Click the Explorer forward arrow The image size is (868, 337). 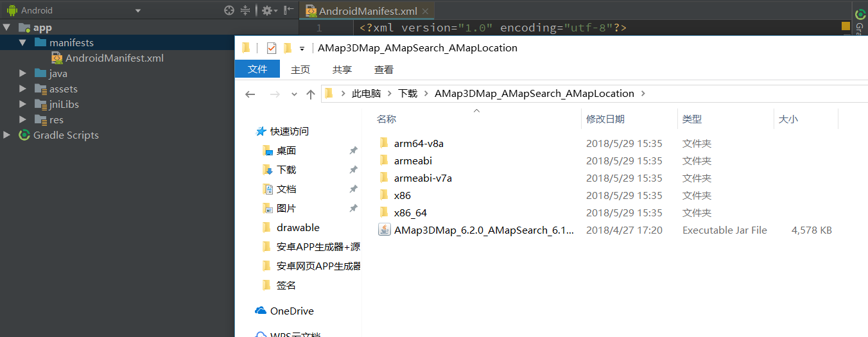pos(275,94)
